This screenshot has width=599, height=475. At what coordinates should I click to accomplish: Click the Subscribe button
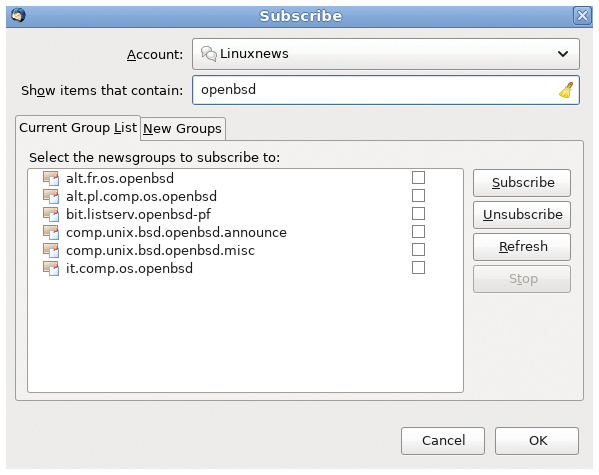click(522, 183)
